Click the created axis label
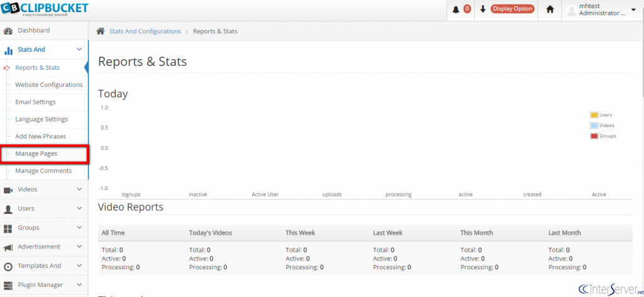 (532, 194)
